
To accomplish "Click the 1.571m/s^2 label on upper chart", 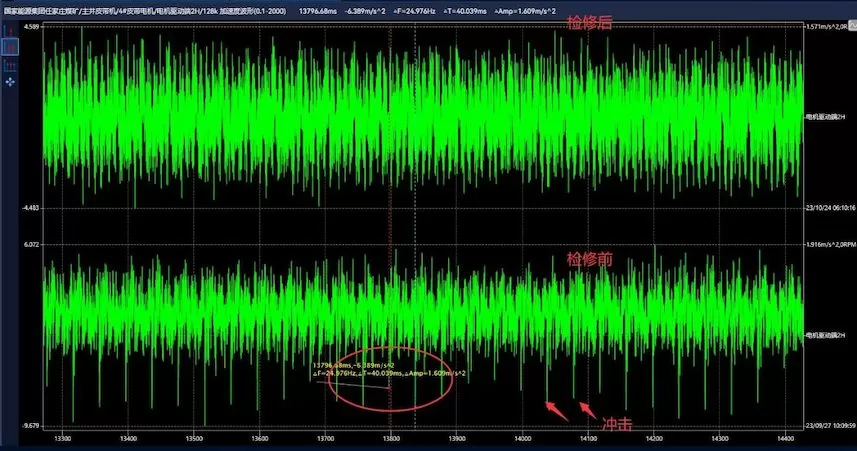I will (x=829, y=27).
